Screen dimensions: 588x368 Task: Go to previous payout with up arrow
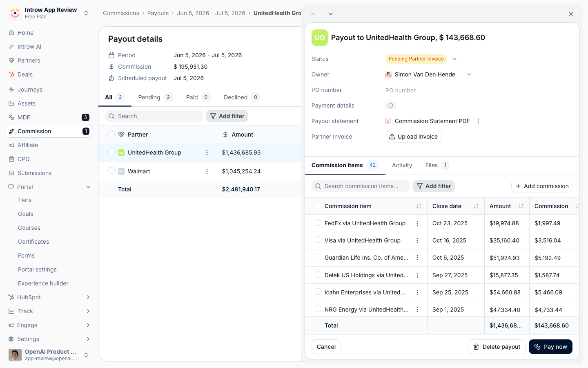[313, 14]
